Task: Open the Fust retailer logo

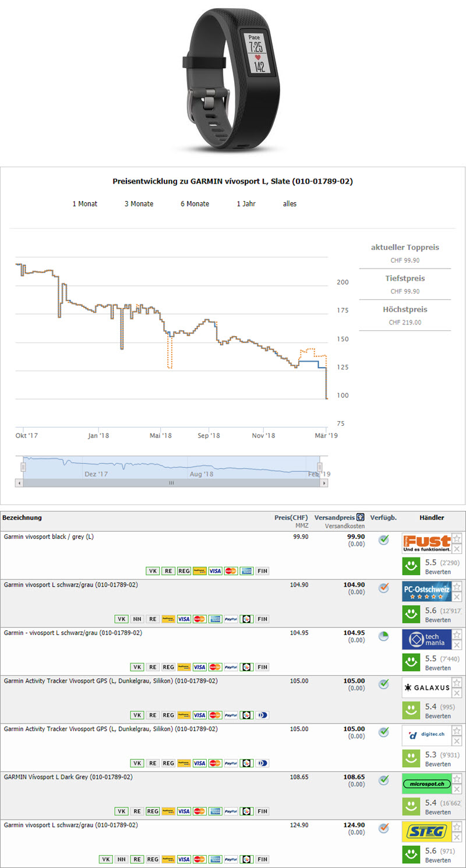Action: click(426, 543)
